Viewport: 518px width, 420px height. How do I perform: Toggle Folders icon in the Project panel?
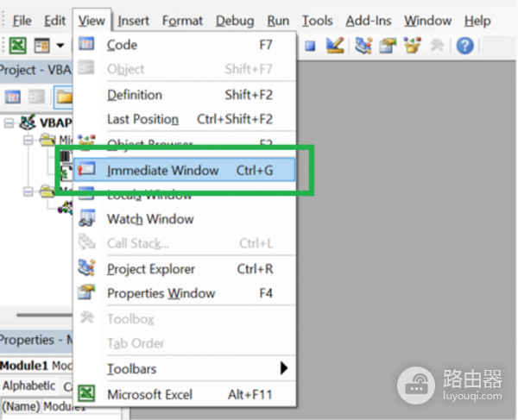pos(64,97)
